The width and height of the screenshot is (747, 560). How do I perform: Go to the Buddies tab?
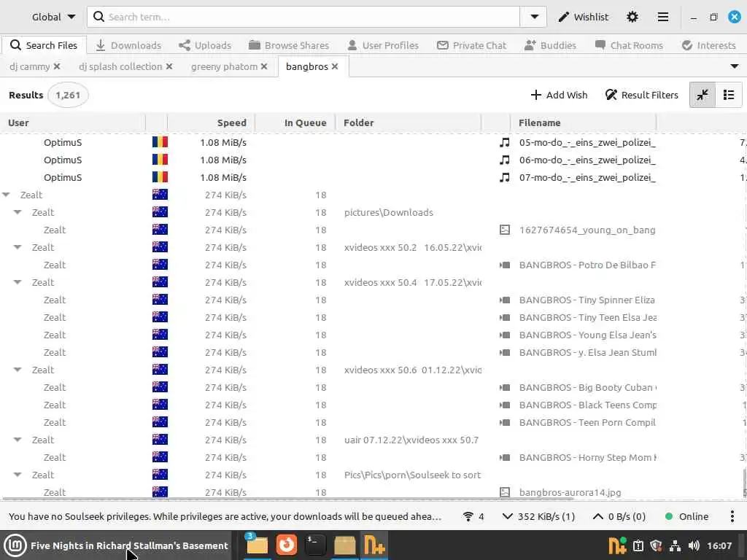550,45
